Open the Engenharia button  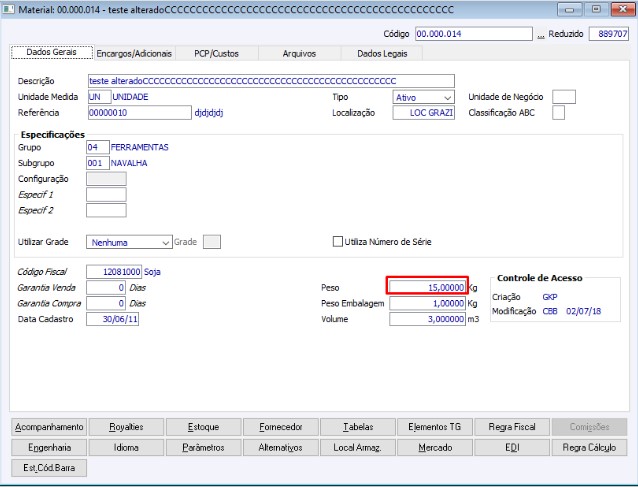pos(49,448)
